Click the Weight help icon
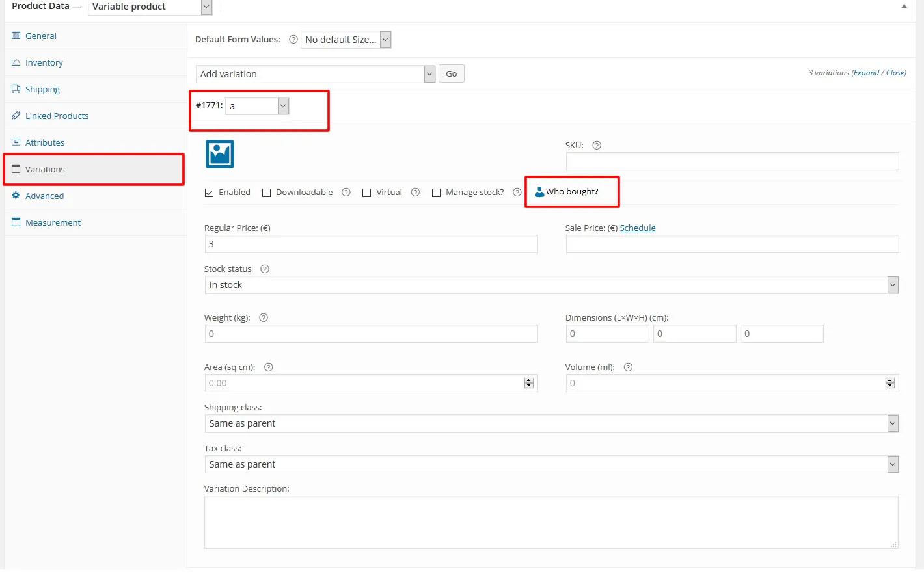 click(x=263, y=317)
